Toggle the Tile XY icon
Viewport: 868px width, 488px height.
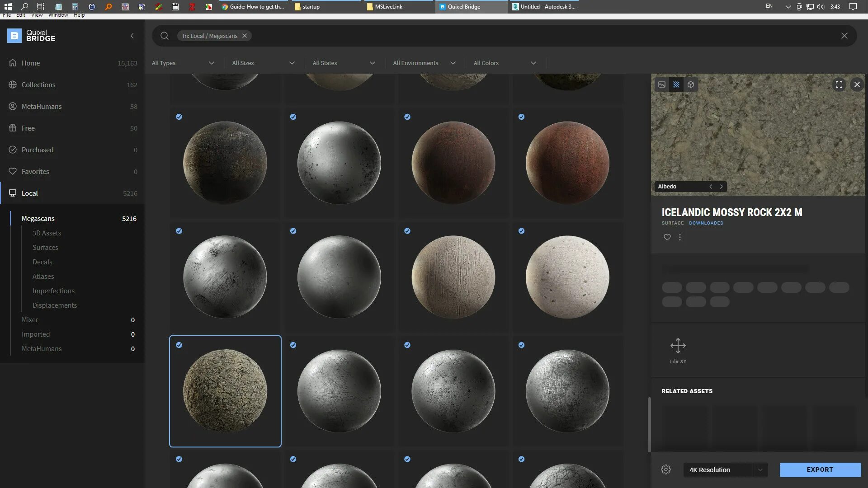(678, 346)
